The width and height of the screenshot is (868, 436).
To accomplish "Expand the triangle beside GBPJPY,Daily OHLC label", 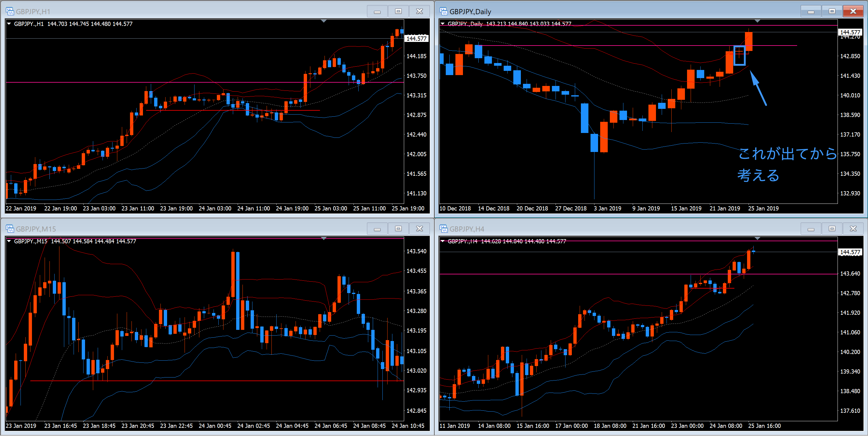I will [443, 24].
